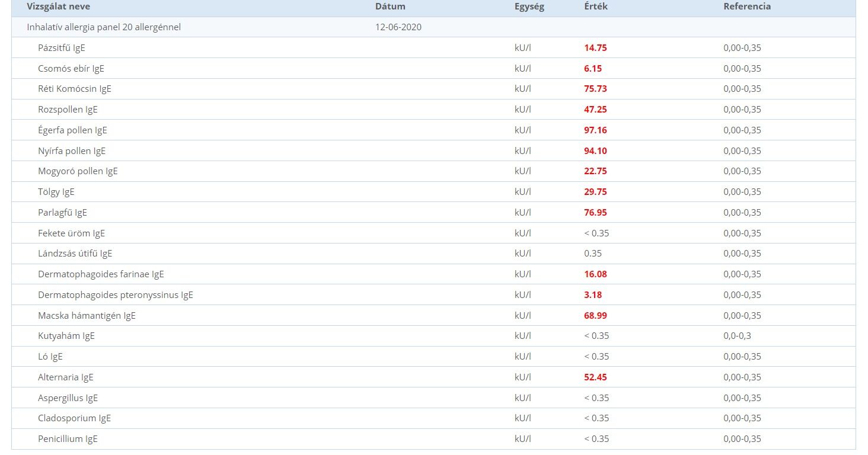Image resolution: width=868 pixels, height=455 pixels.
Task: Click the value 75.73
Action: [x=595, y=89]
